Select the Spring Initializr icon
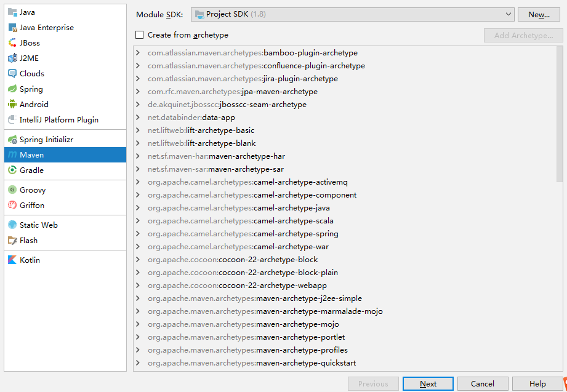The width and height of the screenshot is (567, 392). tap(12, 139)
